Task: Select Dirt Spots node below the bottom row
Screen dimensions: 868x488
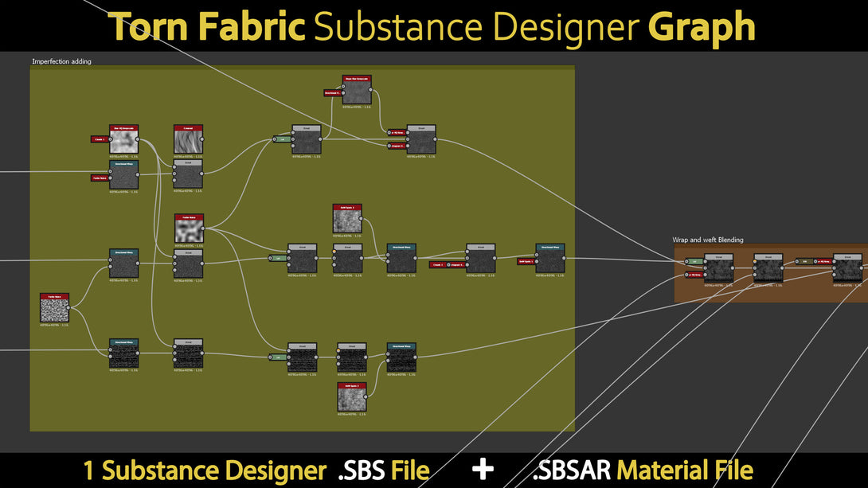Action: pos(352,396)
